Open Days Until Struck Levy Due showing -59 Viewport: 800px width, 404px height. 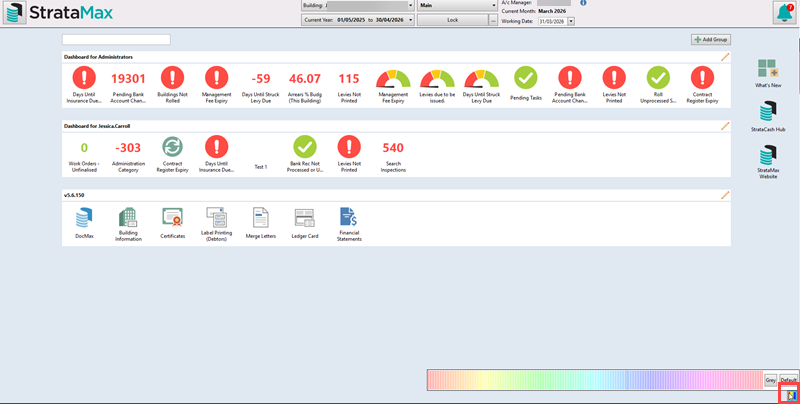(x=261, y=85)
